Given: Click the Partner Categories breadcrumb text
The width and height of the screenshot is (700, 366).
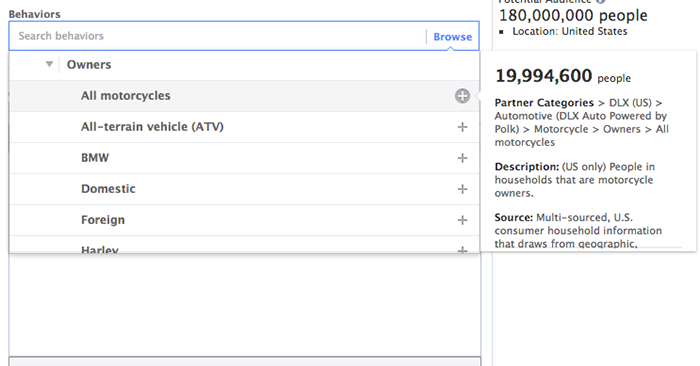Looking at the screenshot, I should coord(544,103).
